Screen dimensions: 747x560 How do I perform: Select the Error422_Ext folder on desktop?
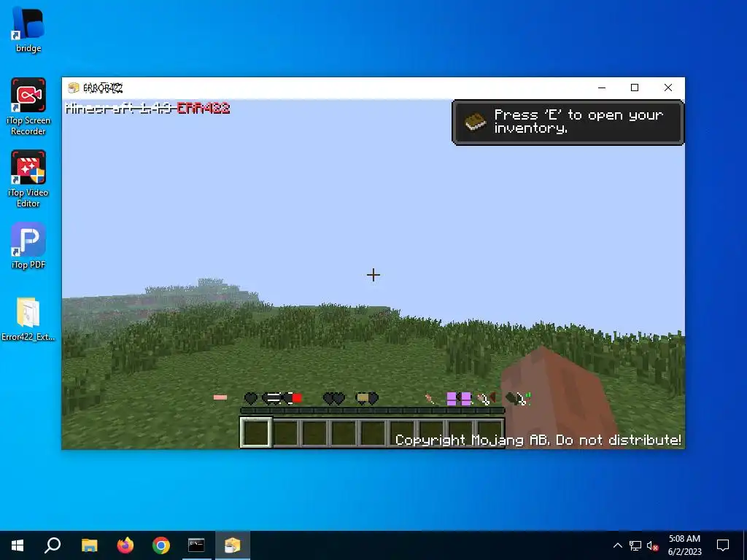point(28,319)
